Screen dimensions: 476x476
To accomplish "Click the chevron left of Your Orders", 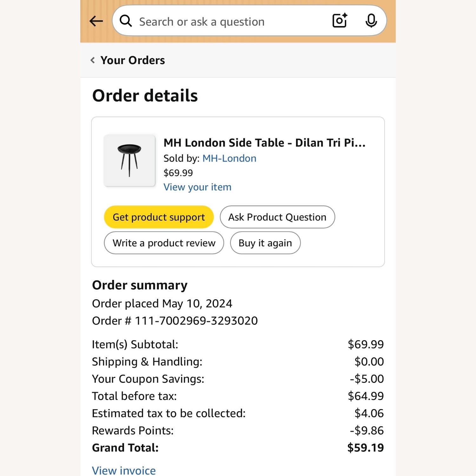I will (x=93, y=60).
